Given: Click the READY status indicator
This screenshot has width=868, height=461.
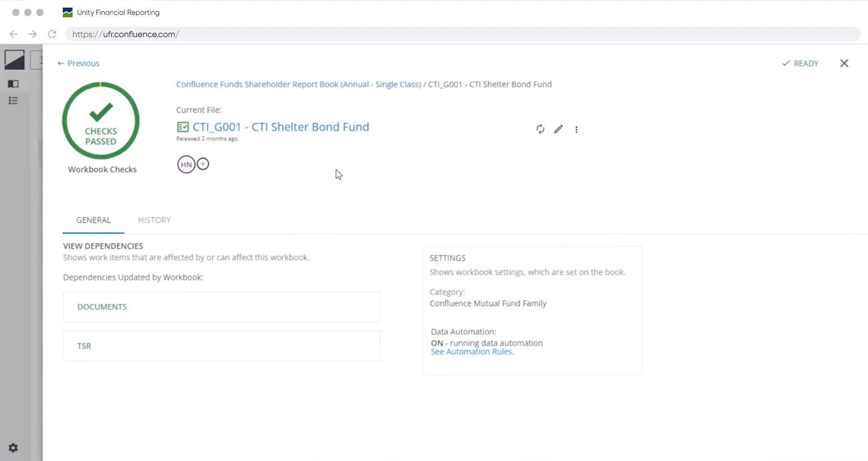Looking at the screenshot, I should click(800, 63).
